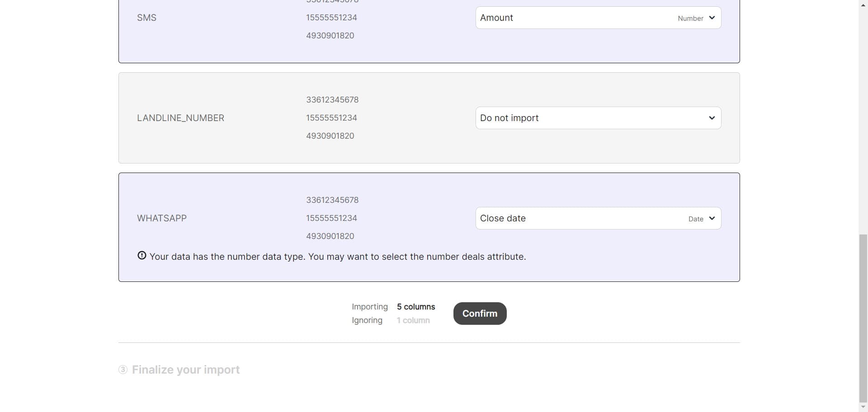The width and height of the screenshot is (868, 412).
Task: Click the Finalize your import heading
Action: (x=185, y=370)
